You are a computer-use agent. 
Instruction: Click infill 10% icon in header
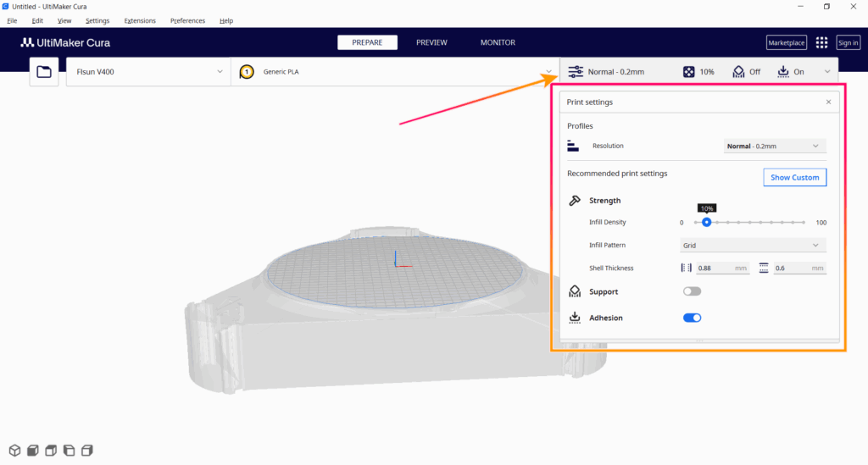point(688,72)
